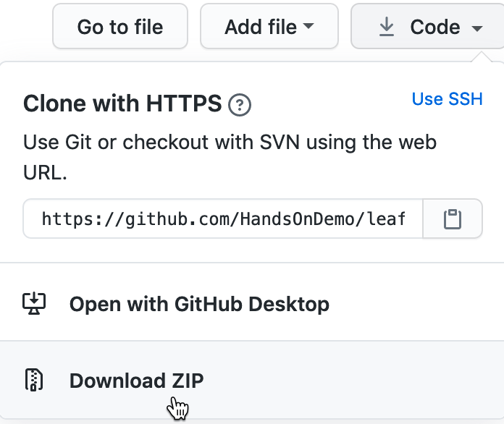
Task: Choose the Download ZIP menu entry
Action: (136, 381)
